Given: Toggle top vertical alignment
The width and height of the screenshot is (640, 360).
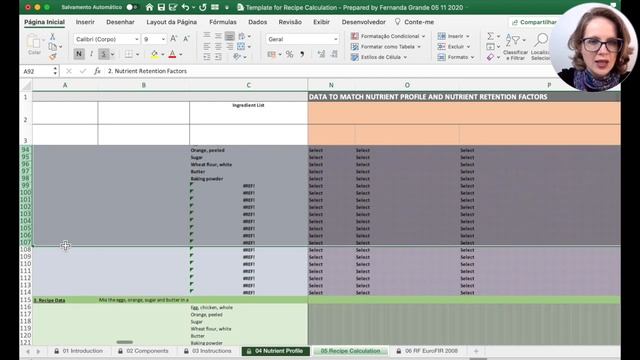Looking at the screenshot, I should point(207,36).
